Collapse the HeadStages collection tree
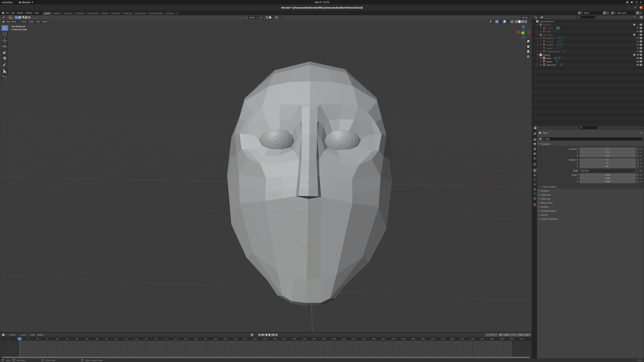The width and height of the screenshot is (644, 362). pos(538,35)
